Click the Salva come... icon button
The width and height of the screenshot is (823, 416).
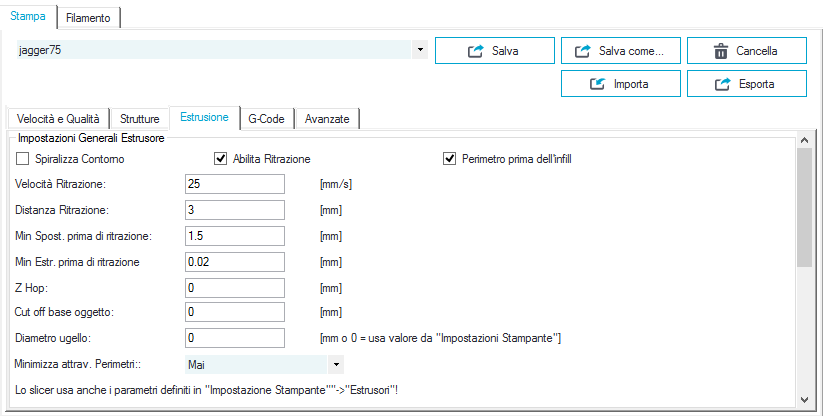[583, 51]
